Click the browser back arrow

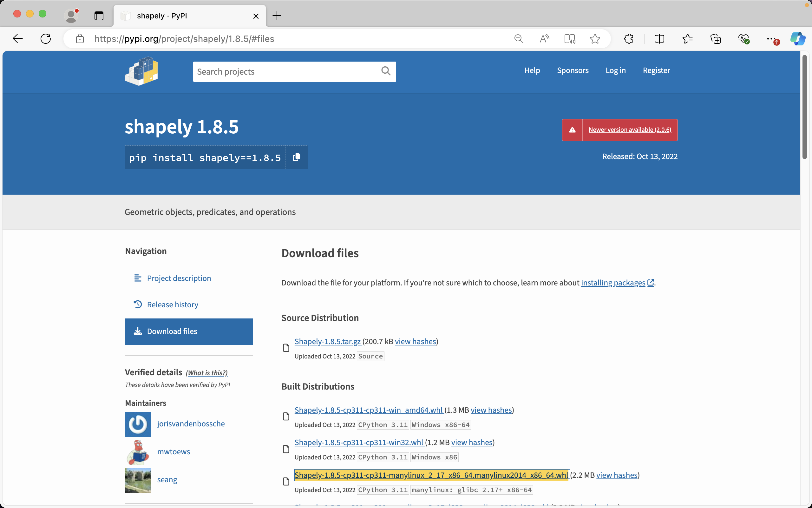[x=18, y=39]
